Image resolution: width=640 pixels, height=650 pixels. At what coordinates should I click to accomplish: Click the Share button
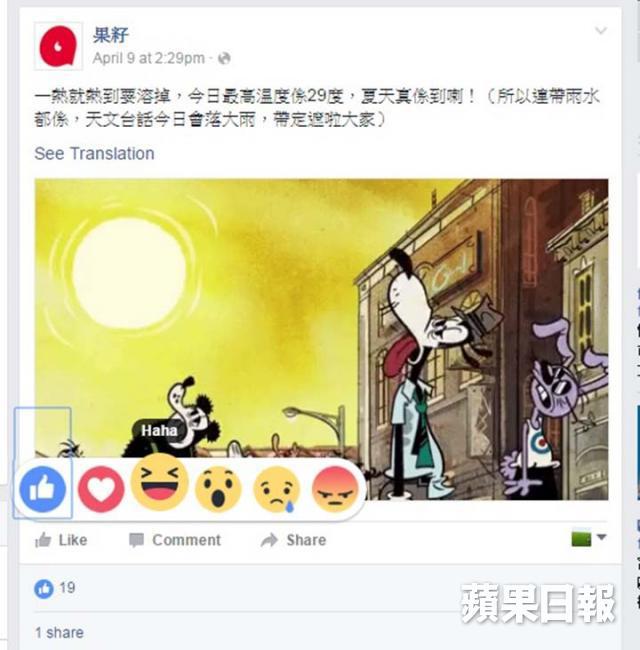[293, 540]
